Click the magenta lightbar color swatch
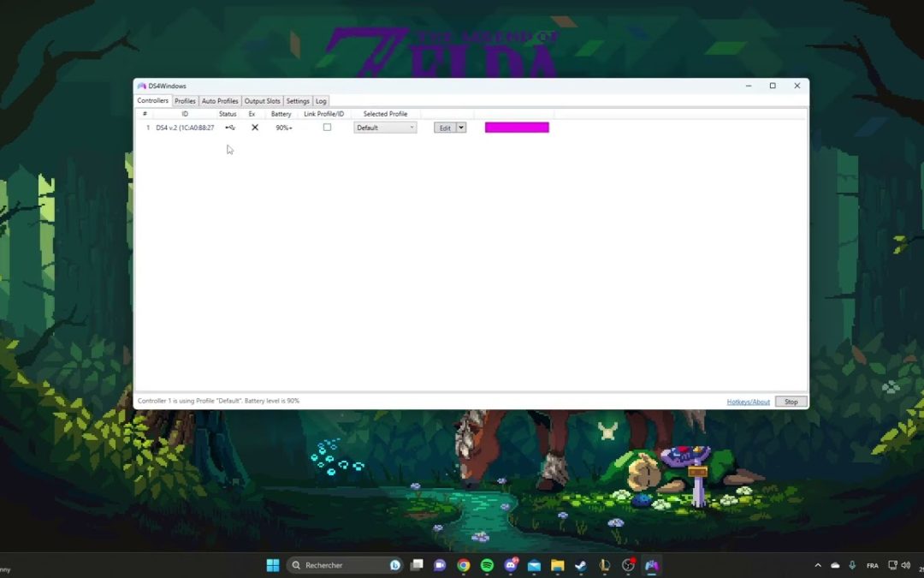Screen dimensions: 924x578 click(517, 128)
